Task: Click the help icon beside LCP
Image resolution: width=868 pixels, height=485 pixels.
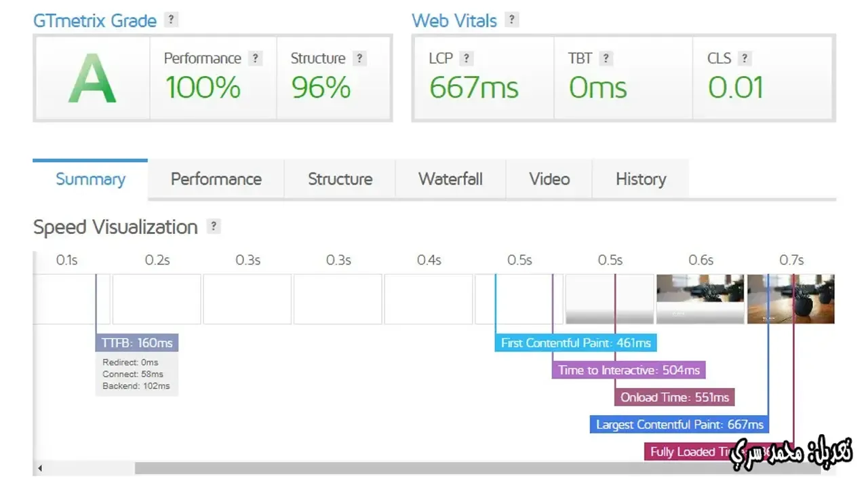Action: 466,58
